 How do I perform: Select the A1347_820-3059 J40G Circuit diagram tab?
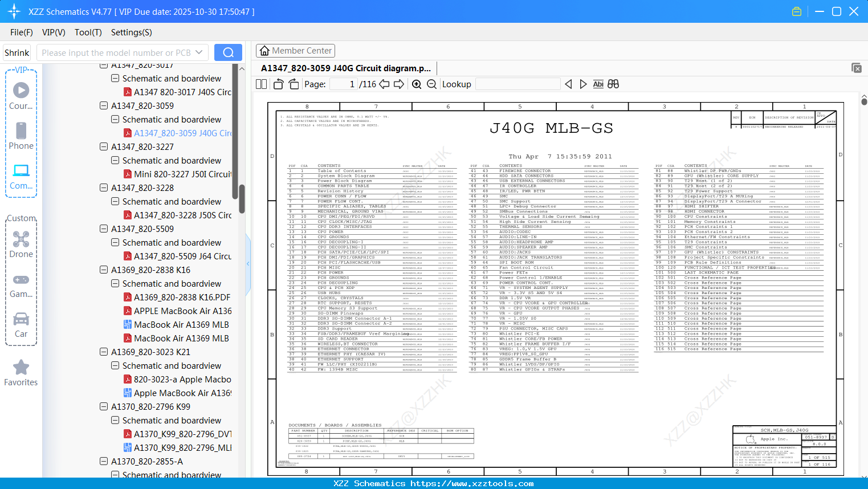tap(346, 68)
